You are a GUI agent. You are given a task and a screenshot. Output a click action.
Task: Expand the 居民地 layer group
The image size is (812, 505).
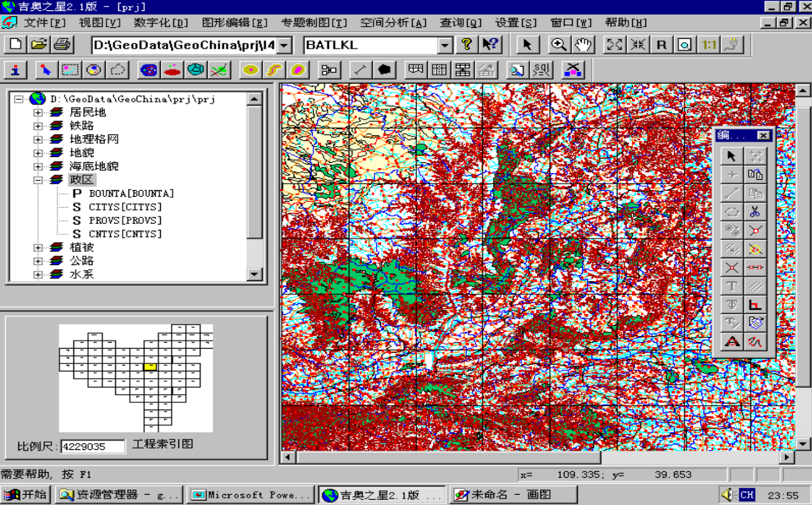pos(37,112)
